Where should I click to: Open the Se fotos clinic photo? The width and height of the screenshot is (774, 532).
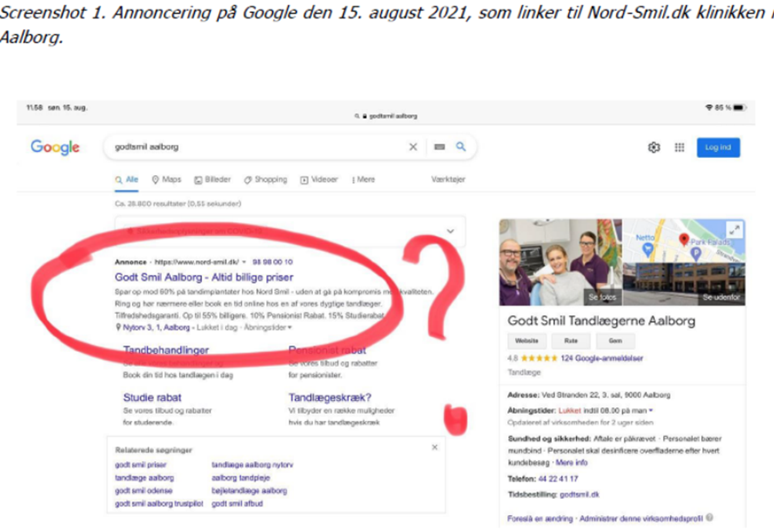(560, 262)
